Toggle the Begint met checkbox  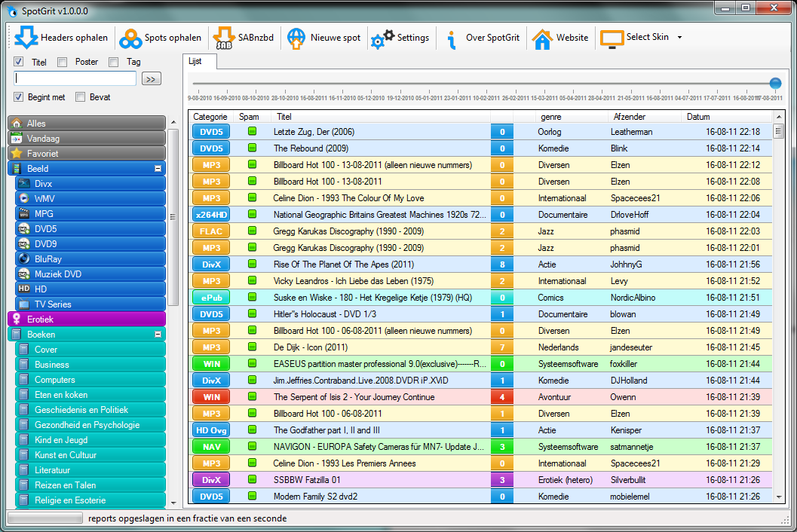[x=19, y=96]
